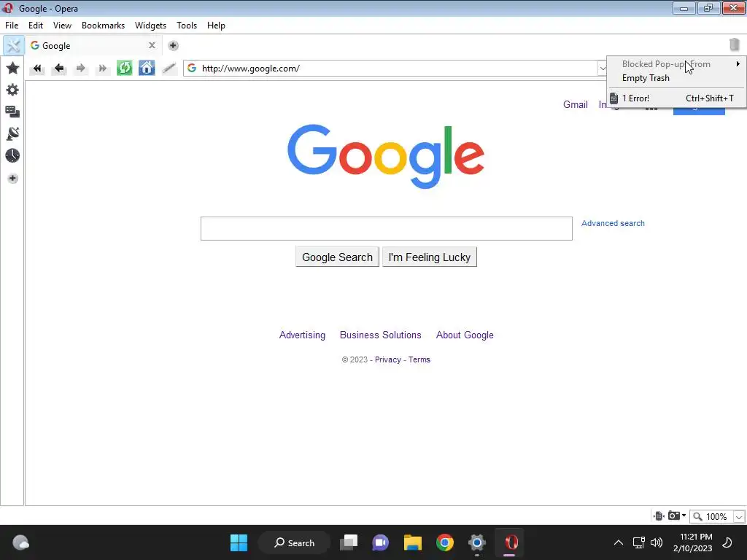Expand the camera images dropdown arrow
The height and width of the screenshot is (560, 747).
pos(684,516)
